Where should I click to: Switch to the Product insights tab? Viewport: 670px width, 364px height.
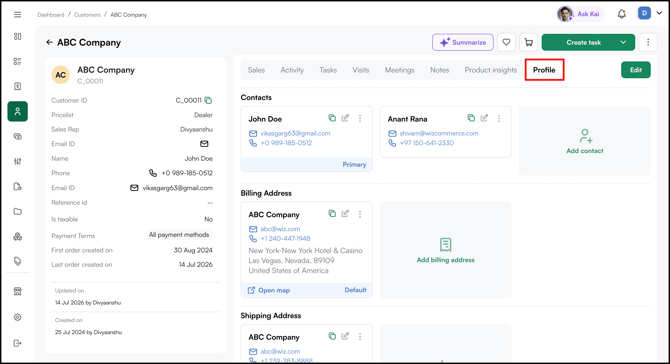[491, 70]
